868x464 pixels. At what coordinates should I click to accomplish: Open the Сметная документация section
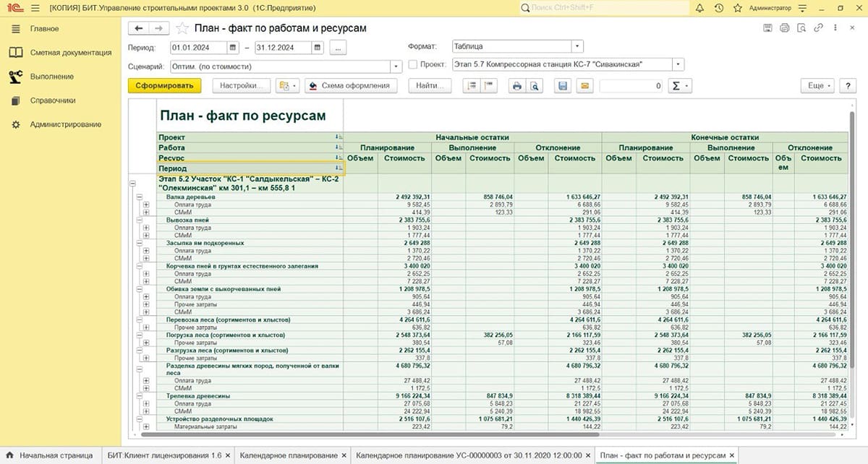[x=71, y=53]
